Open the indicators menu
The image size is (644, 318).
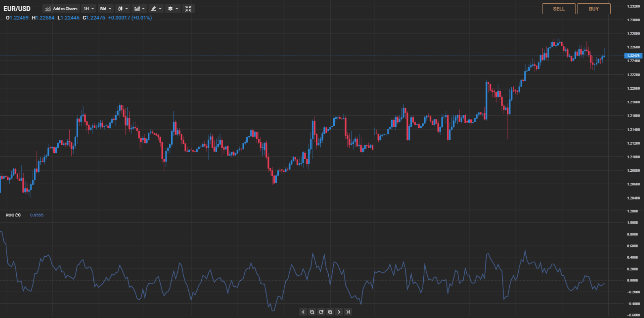139,9
